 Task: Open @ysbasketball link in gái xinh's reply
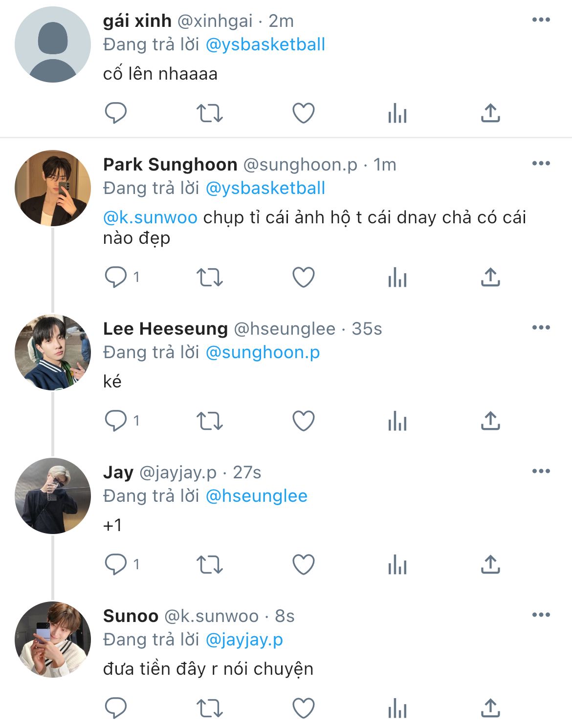[265, 44]
